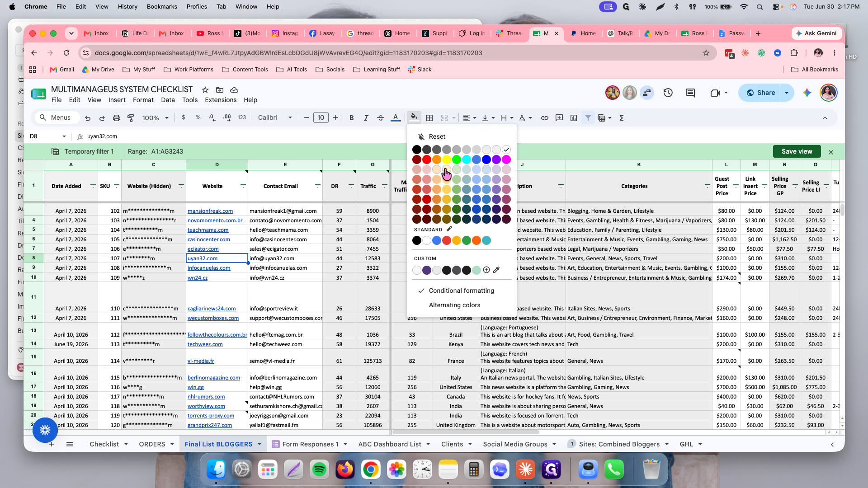This screenshot has height=488, width=868.
Task: Click the Save view button
Action: coord(797,151)
